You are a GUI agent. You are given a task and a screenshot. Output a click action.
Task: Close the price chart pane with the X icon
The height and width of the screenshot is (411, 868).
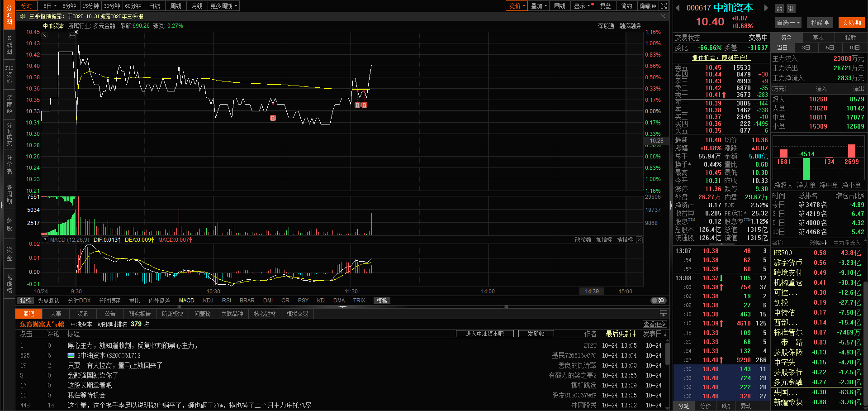coord(44,35)
